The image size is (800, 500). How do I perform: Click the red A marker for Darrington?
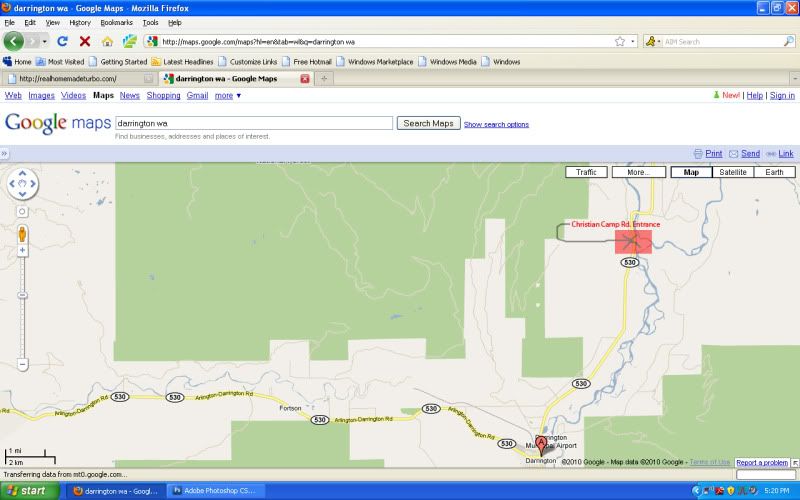point(541,445)
